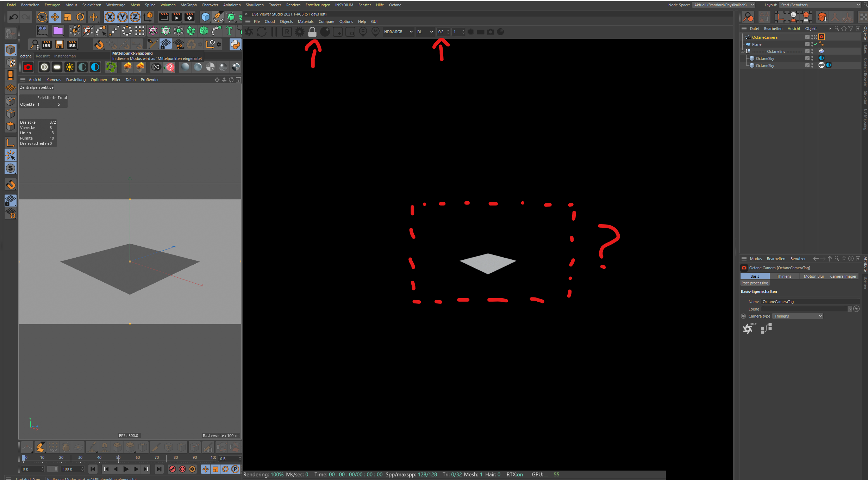868x480 pixels.
Task: Click the Post processing tab button
Action: (x=755, y=283)
